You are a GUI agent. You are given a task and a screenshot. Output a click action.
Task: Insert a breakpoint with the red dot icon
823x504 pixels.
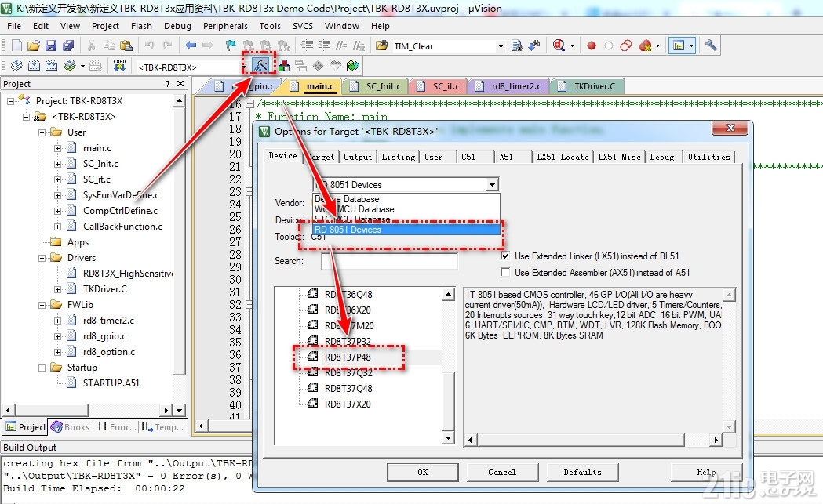(592, 45)
